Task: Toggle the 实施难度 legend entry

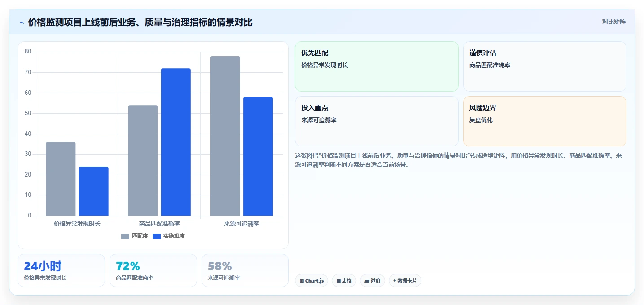Action: pos(169,236)
